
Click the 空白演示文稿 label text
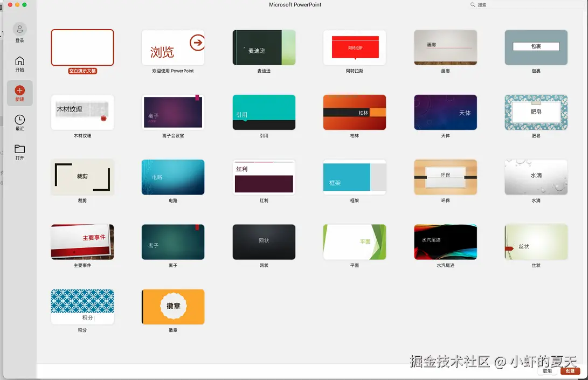click(82, 71)
